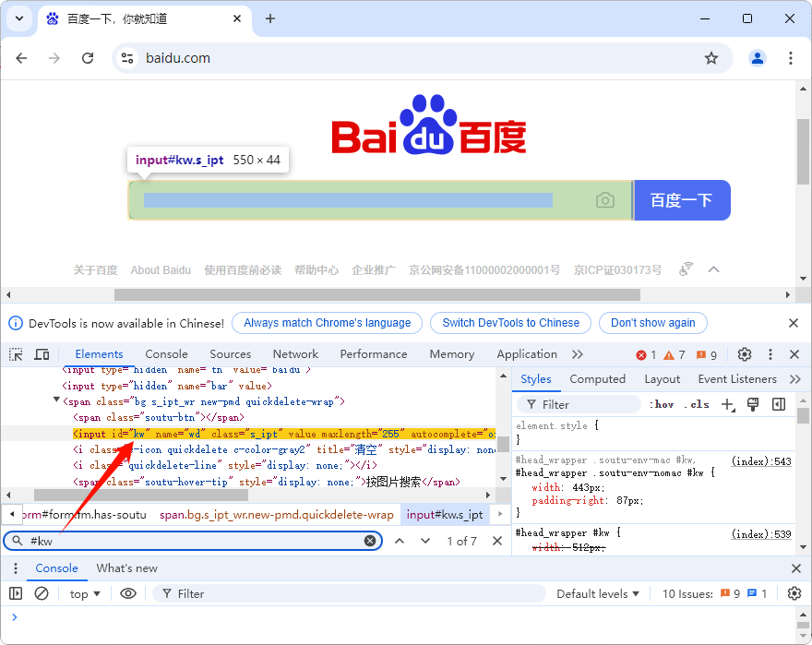Toggle the :hov element state button

click(662, 404)
